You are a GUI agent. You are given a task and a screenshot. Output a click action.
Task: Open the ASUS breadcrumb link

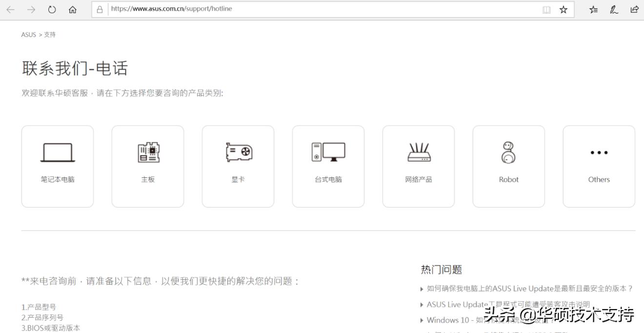point(28,35)
